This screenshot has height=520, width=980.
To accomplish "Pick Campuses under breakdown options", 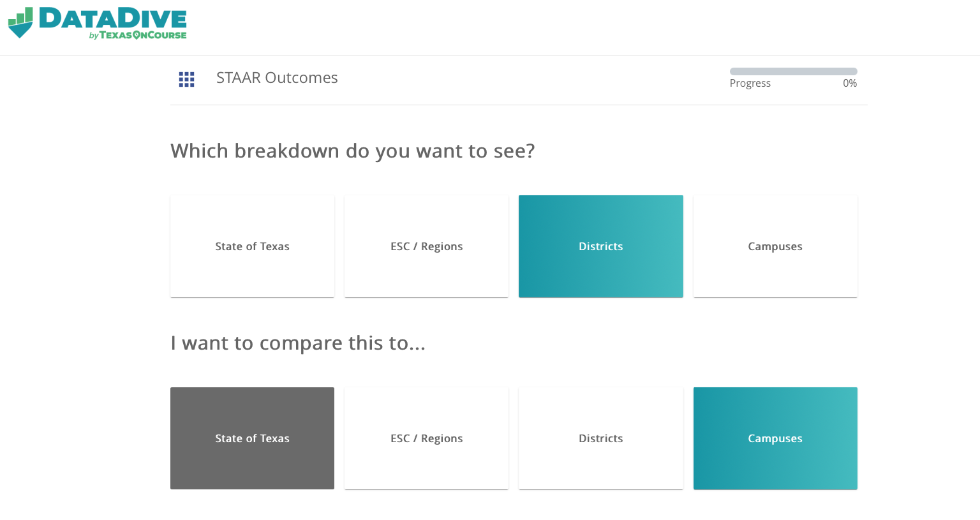I will pos(775,246).
